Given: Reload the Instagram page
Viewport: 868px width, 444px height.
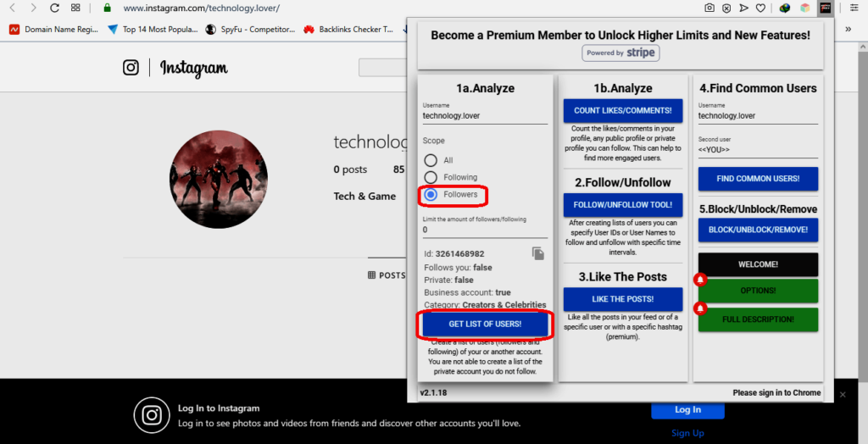Looking at the screenshot, I should click(54, 8).
